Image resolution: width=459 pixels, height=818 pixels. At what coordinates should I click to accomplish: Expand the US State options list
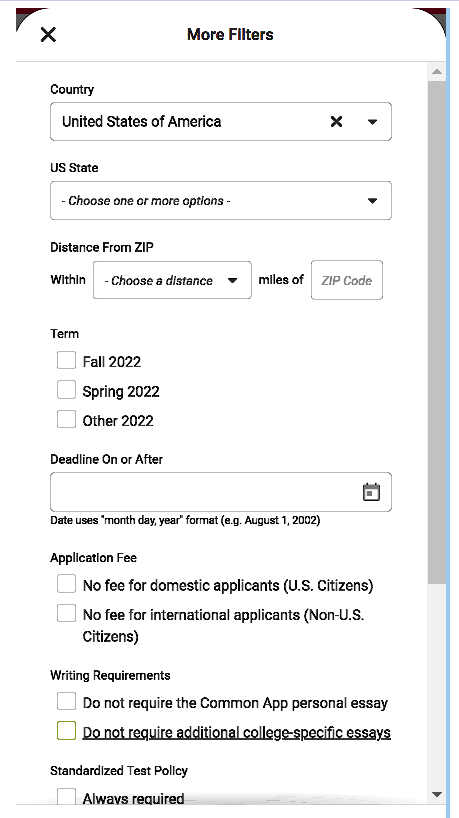tap(221, 200)
